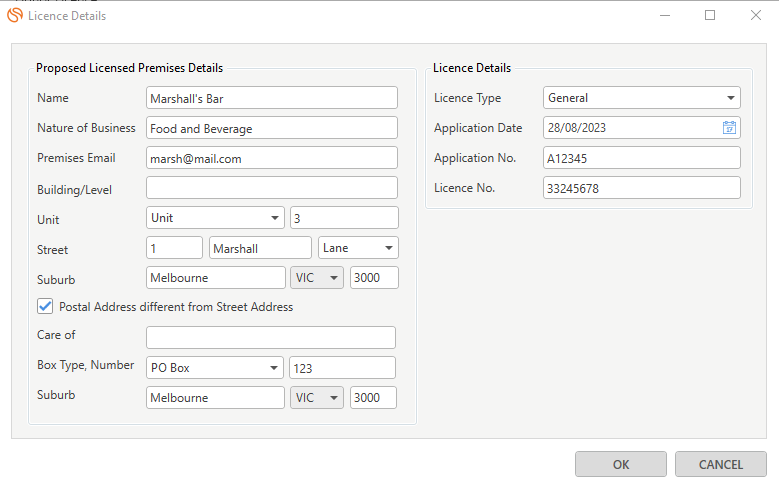Select the Licence No. field 33245678
Viewport: 779px width, 488px height.
pyautogui.click(x=641, y=188)
